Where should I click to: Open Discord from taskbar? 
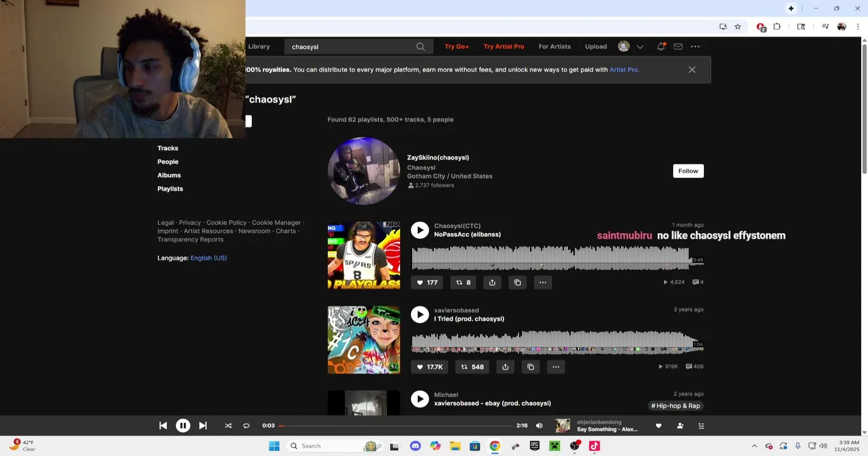coord(415,446)
